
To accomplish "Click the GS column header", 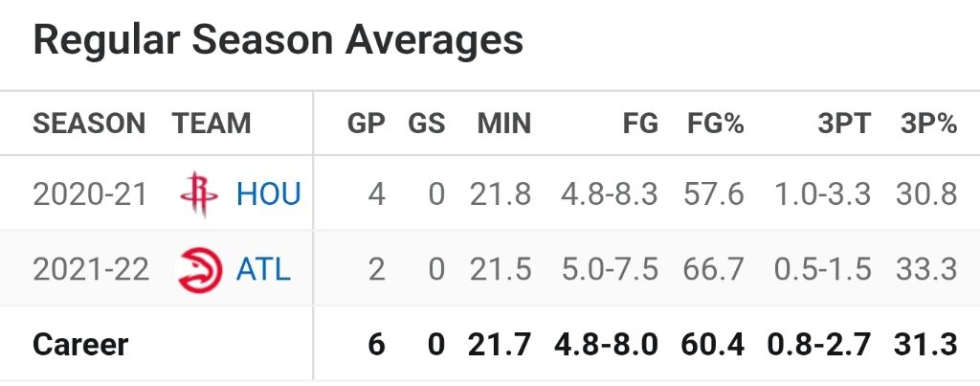I will tap(426, 124).
